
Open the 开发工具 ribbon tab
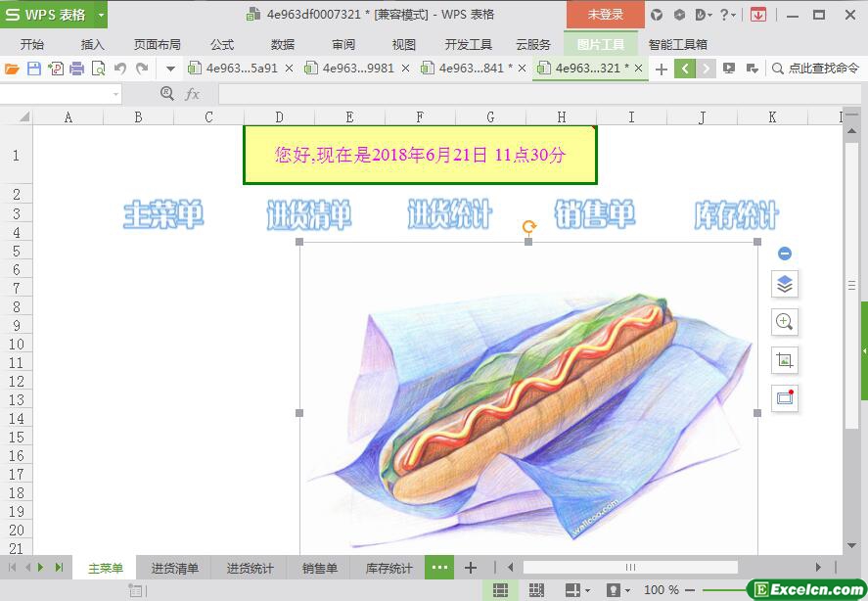(469, 44)
